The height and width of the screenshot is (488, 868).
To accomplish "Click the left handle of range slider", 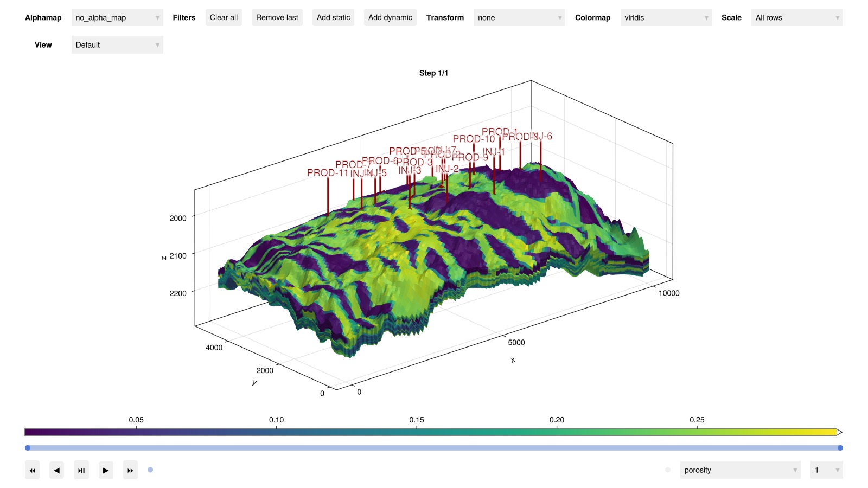I will [x=28, y=448].
